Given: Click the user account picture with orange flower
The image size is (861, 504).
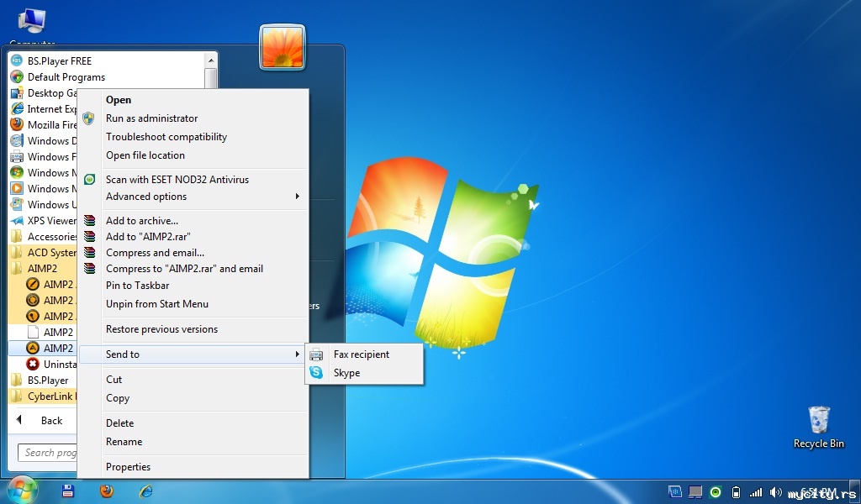Looking at the screenshot, I should click(283, 46).
